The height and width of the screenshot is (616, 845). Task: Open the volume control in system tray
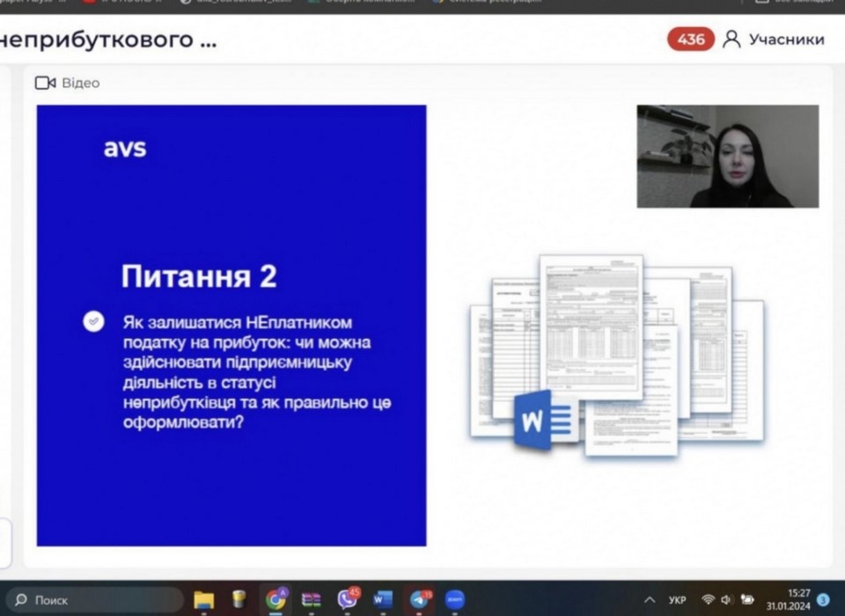coord(727,600)
